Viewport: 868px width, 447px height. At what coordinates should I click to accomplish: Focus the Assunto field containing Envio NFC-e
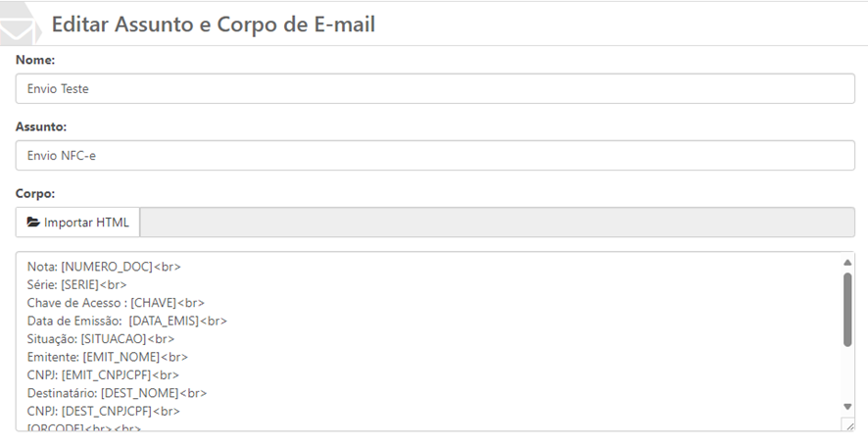point(435,155)
